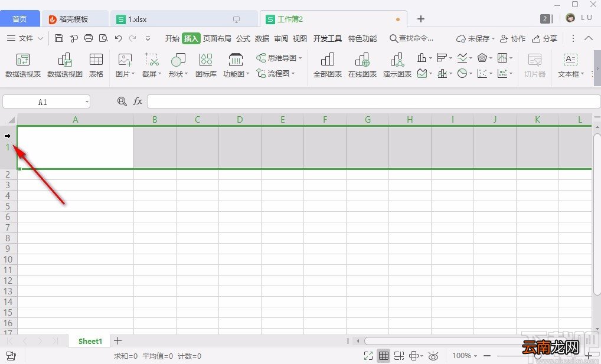Click the fx insert function icon
This screenshot has height=364, width=601.
point(138,101)
